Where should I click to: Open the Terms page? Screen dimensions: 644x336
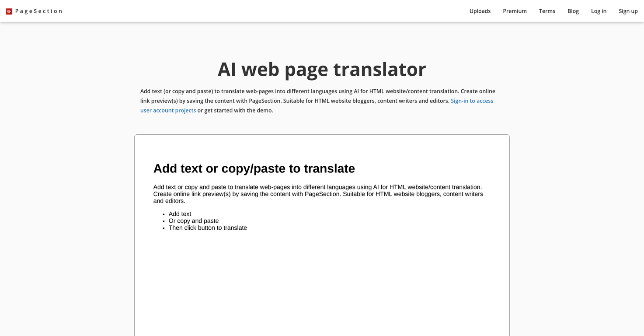pyautogui.click(x=547, y=11)
